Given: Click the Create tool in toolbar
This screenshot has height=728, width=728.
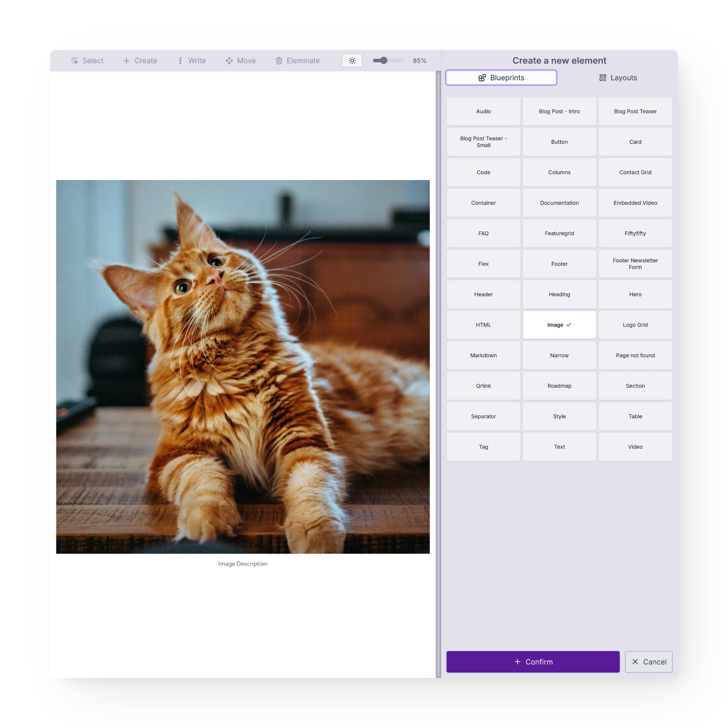Looking at the screenshot, I should 140,61.
